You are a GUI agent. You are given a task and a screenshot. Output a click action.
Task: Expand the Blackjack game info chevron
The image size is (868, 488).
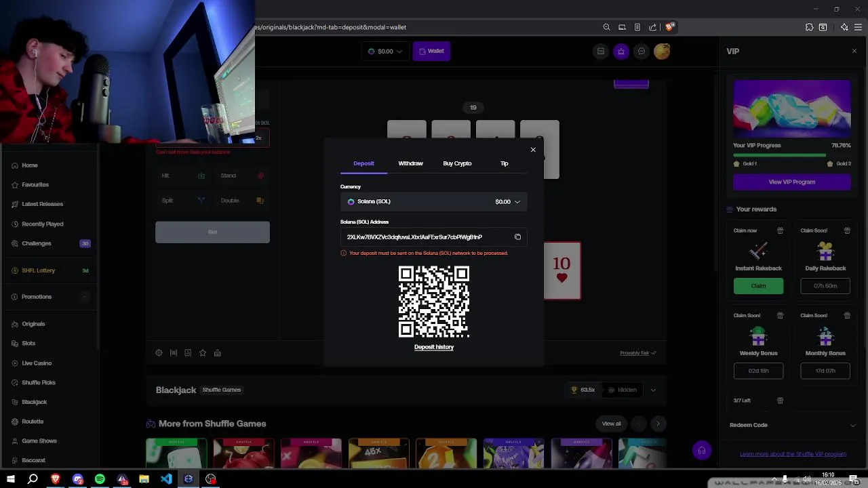[x=653, y=390]
